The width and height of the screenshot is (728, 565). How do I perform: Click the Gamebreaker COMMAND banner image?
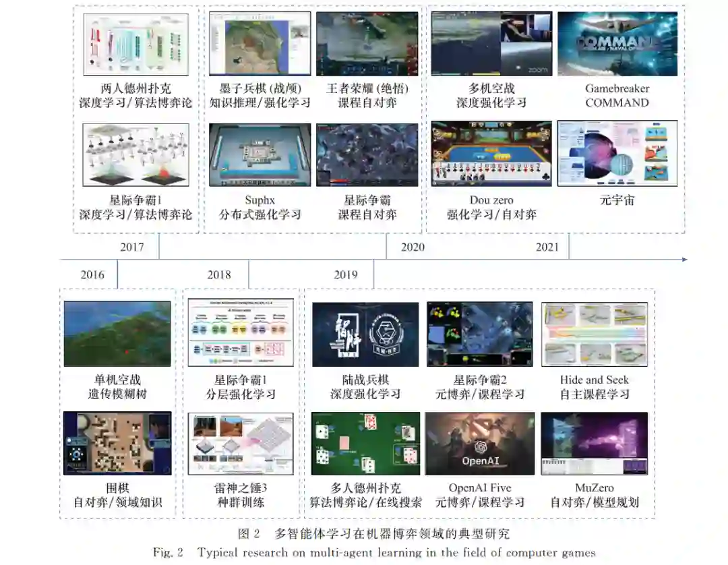617,44
